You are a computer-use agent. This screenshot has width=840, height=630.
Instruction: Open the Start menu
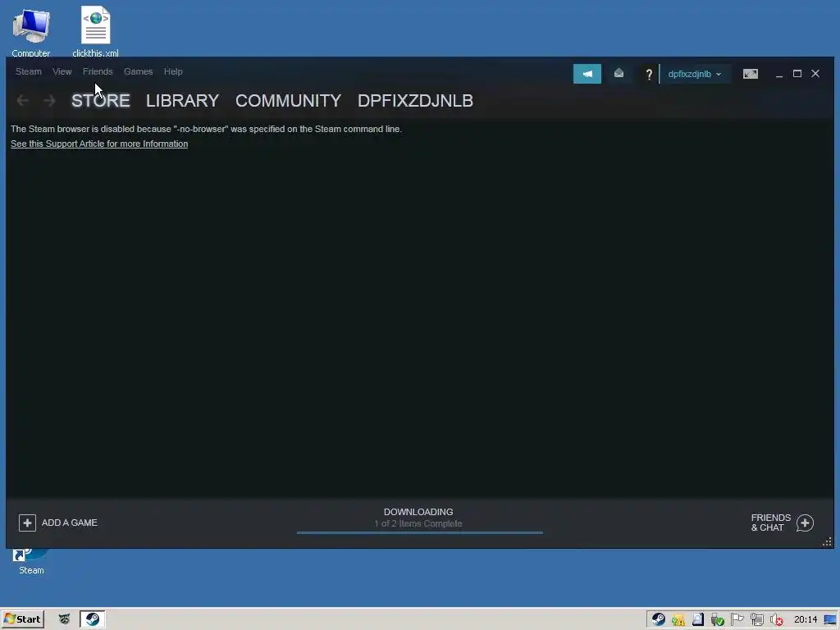(x=22, y=619)
